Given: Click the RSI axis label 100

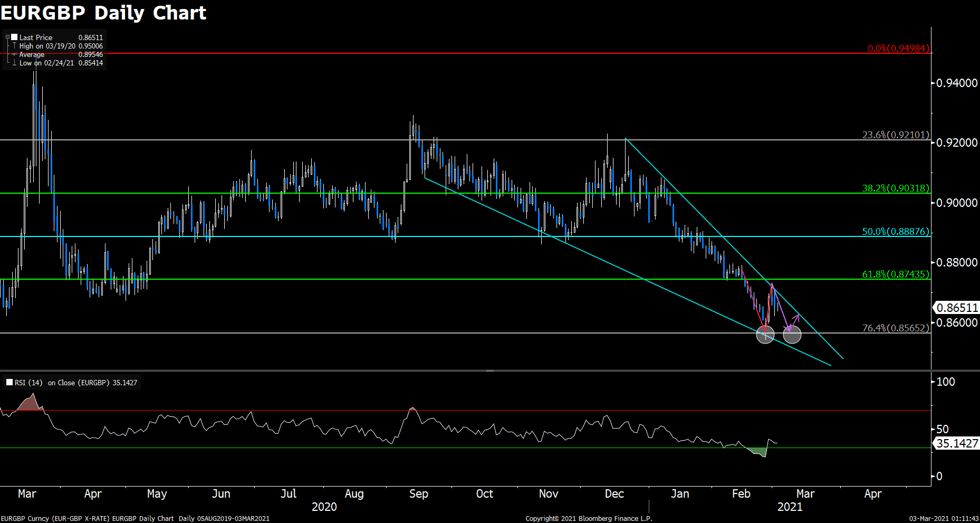Looking at the screenshot, I should tap(946, 382).
